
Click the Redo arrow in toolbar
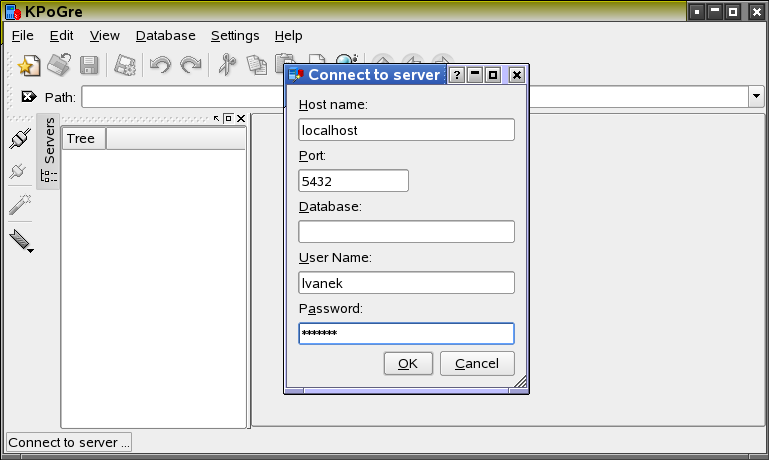pyautogui.click(x=190, y=66)
